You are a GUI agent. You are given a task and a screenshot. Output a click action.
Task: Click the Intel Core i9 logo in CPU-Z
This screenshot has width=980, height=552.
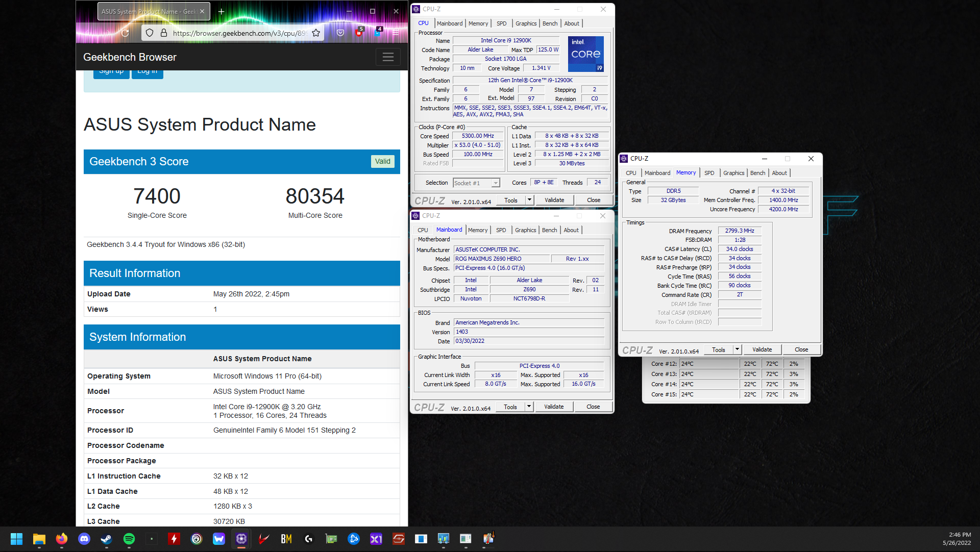(586, 54)
